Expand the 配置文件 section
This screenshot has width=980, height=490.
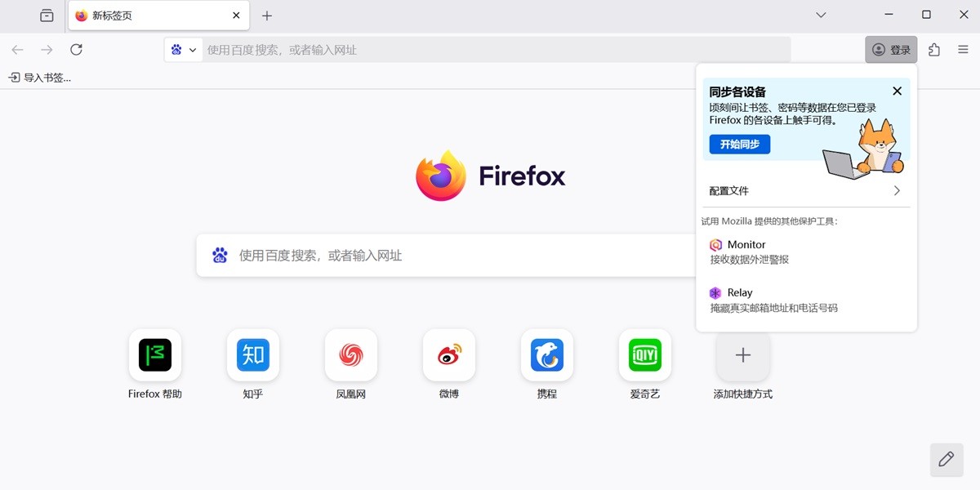click(807, 190)
